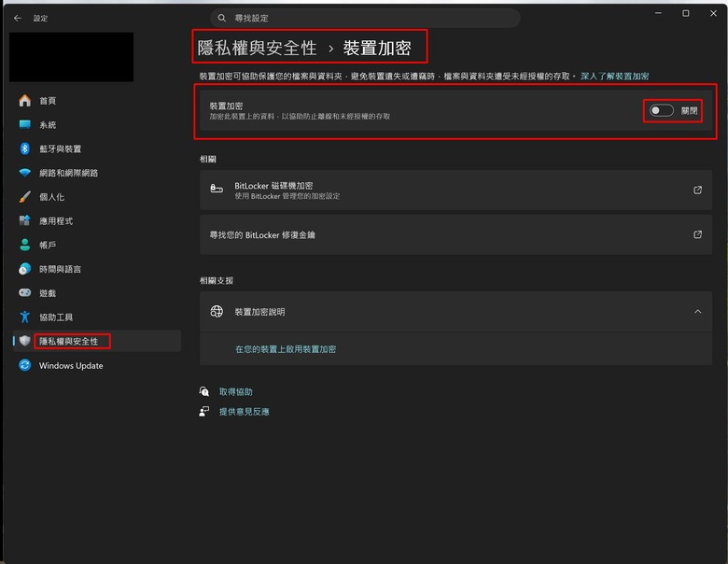Select 帳戶 label in sidebar

point(48,246)
